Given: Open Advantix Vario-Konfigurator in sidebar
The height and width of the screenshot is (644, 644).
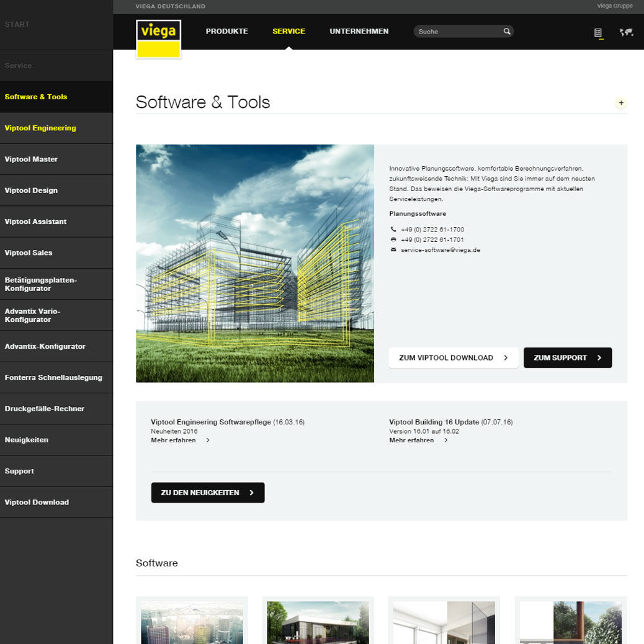Looking at the screenshot, I should (x=56, y=315).
